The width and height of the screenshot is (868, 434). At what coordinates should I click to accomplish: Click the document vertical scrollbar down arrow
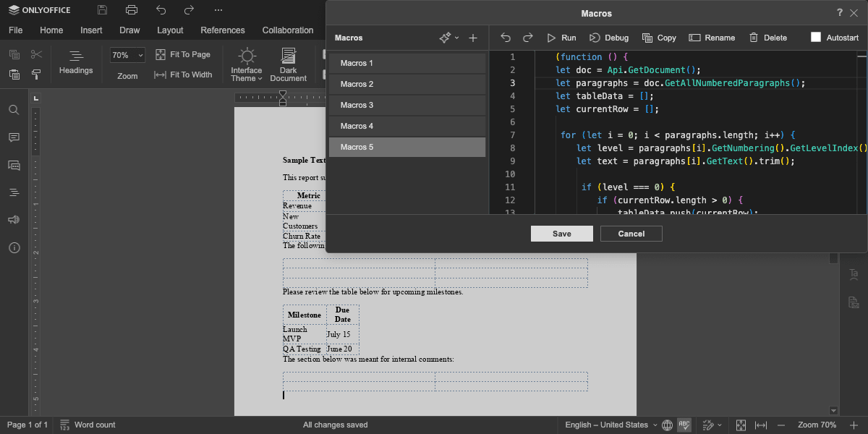[833, 411]
